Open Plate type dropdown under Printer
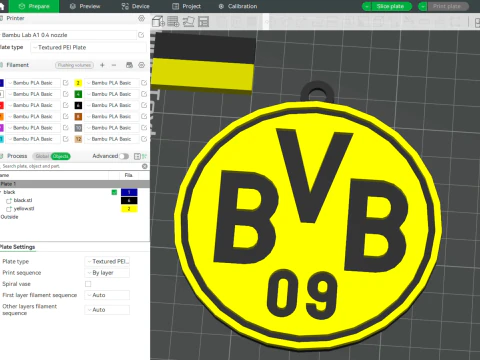This screenshot has width=480, height=360. click(x=88, y=47)
